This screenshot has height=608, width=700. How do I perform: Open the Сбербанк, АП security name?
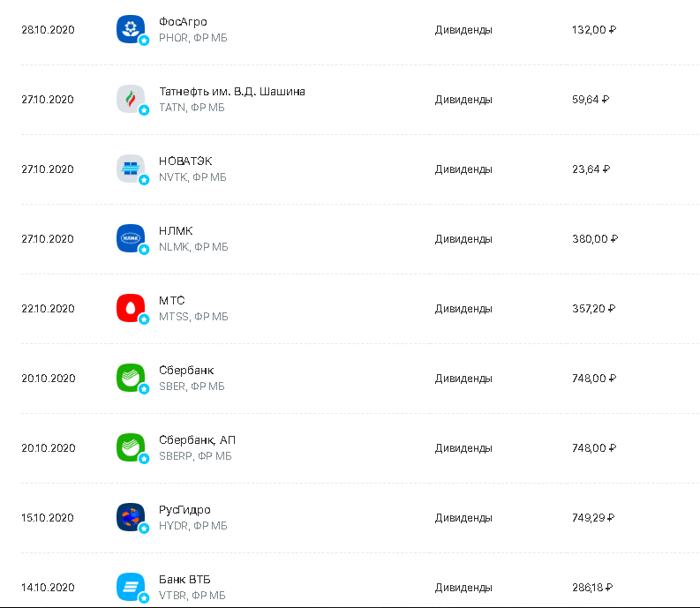198,440
